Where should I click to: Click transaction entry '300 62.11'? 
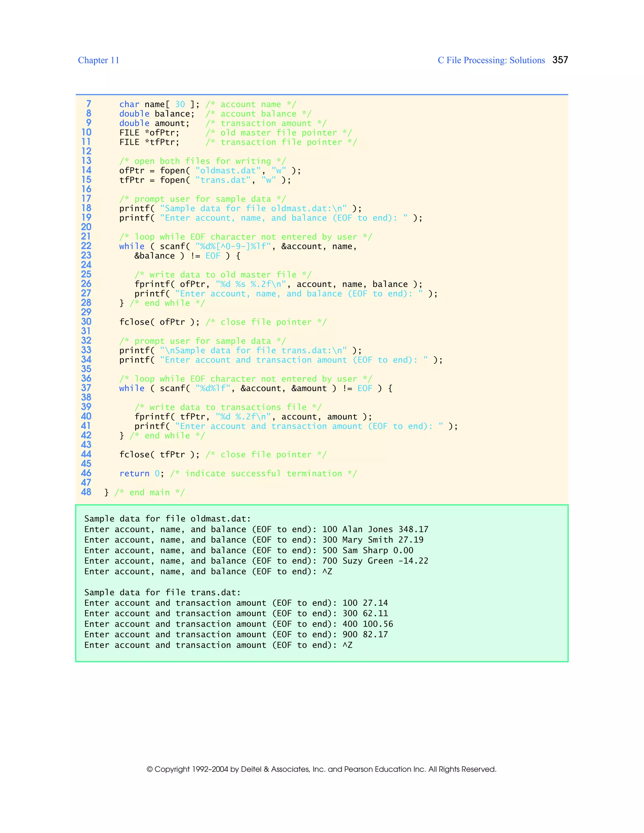365,614
